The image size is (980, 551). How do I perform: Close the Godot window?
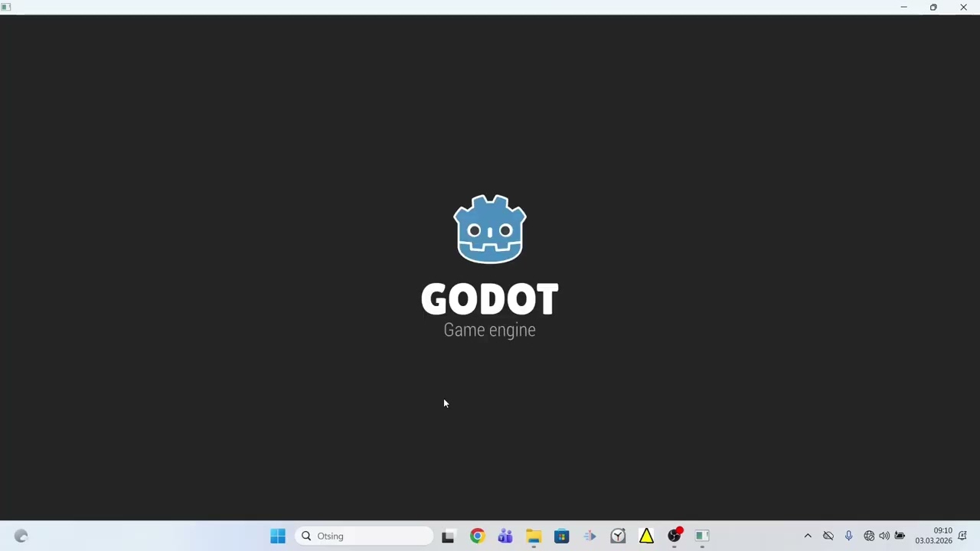(963, 7)
